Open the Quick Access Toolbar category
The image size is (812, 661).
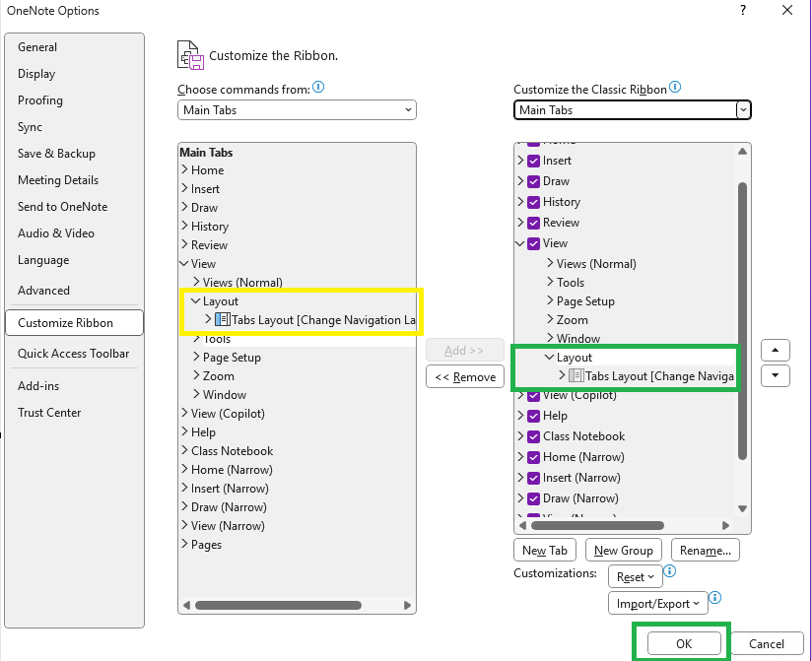(x=74, y=354)
